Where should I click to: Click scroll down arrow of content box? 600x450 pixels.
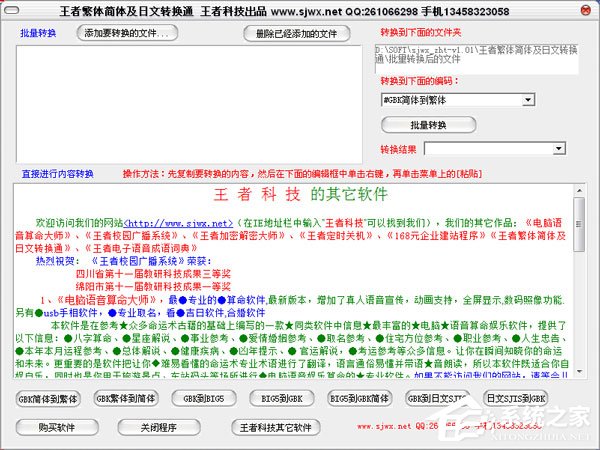[x=579, y=371]
